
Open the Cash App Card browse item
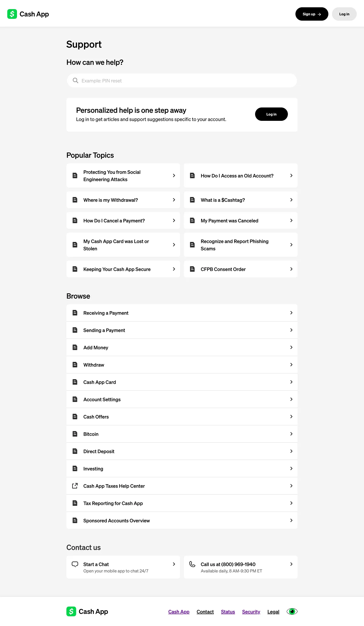coord(99,382)
